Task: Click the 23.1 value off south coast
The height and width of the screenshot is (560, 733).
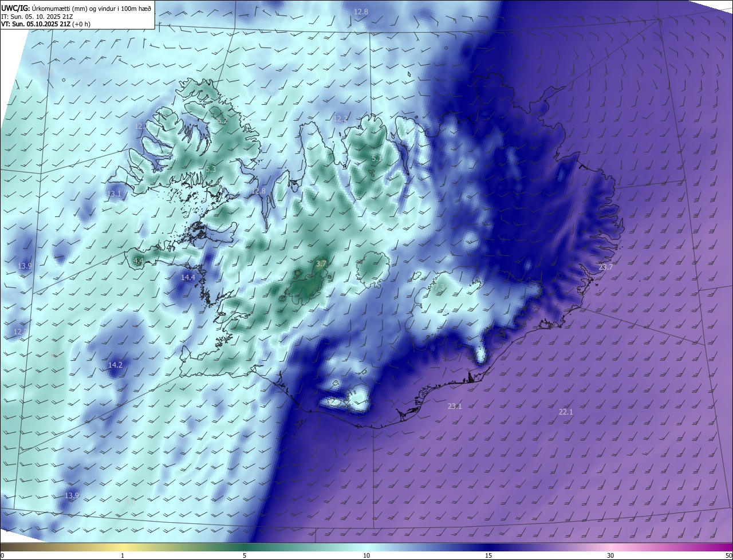Action: tap(455, 407)
